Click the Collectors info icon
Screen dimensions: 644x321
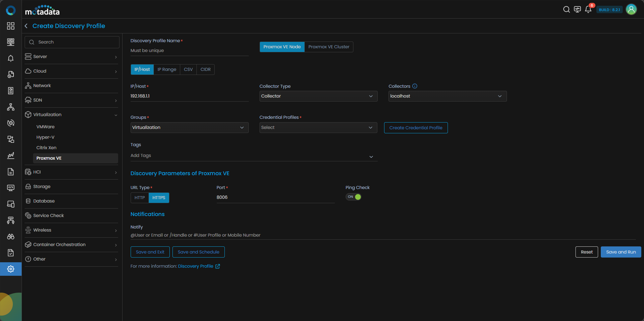point(415,86)
